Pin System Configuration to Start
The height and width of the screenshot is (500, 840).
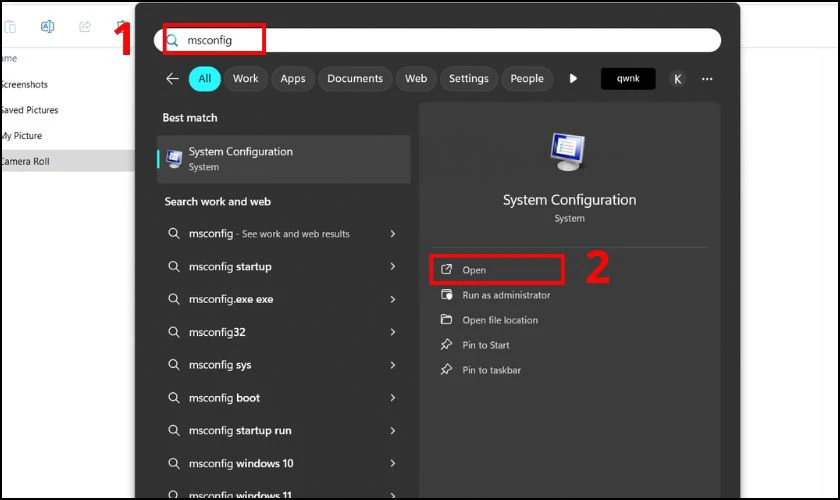coord(485,345)
